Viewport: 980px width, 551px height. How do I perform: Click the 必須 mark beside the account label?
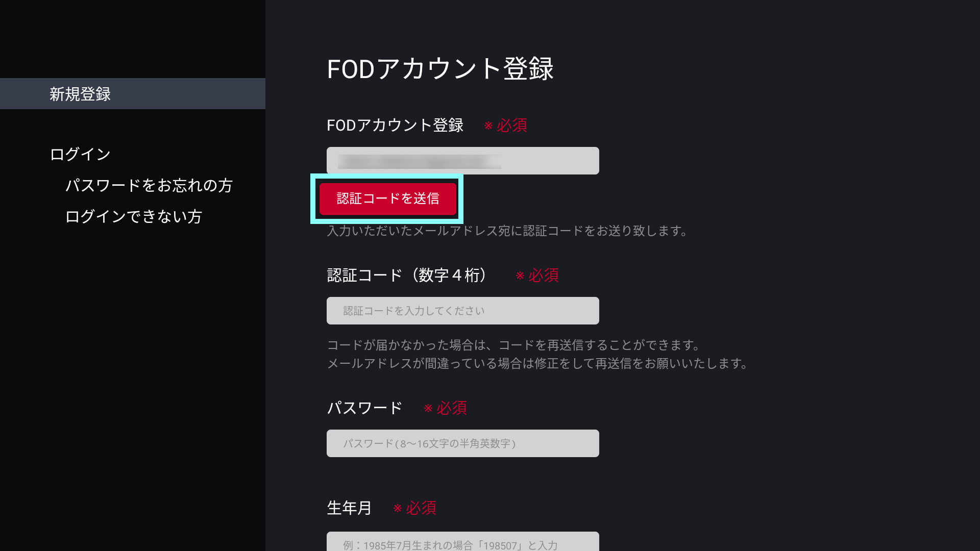click(506, 126)
